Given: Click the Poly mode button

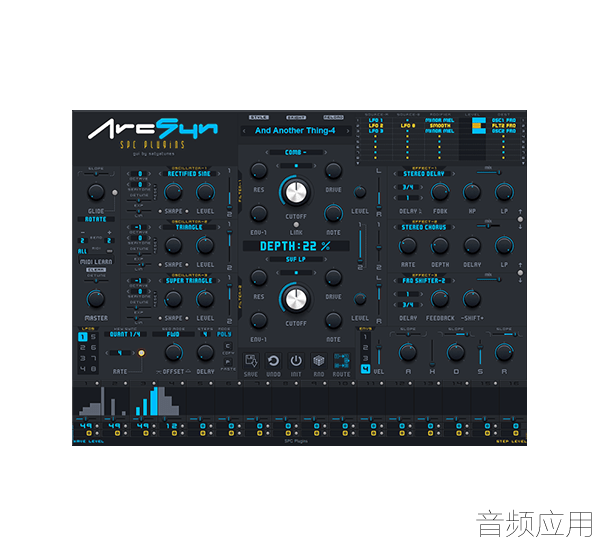Looking at the screenshot, I should pos(224,334).
